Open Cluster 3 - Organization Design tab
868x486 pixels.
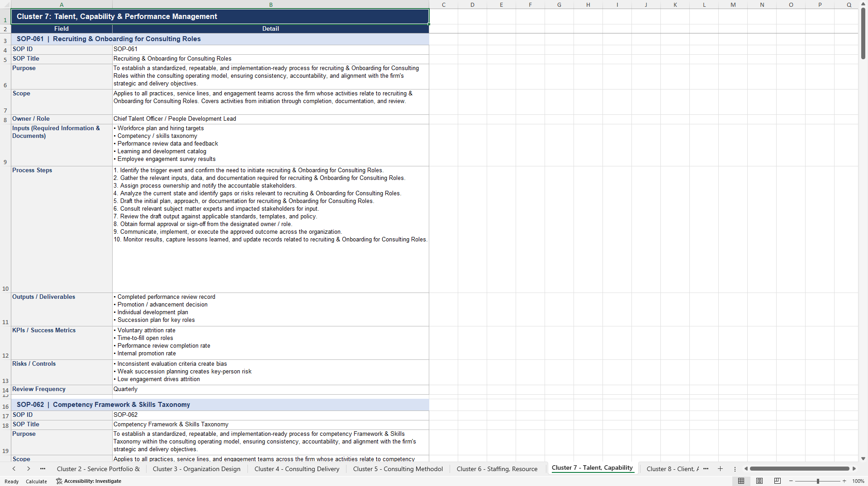click(x=197, y=469)
